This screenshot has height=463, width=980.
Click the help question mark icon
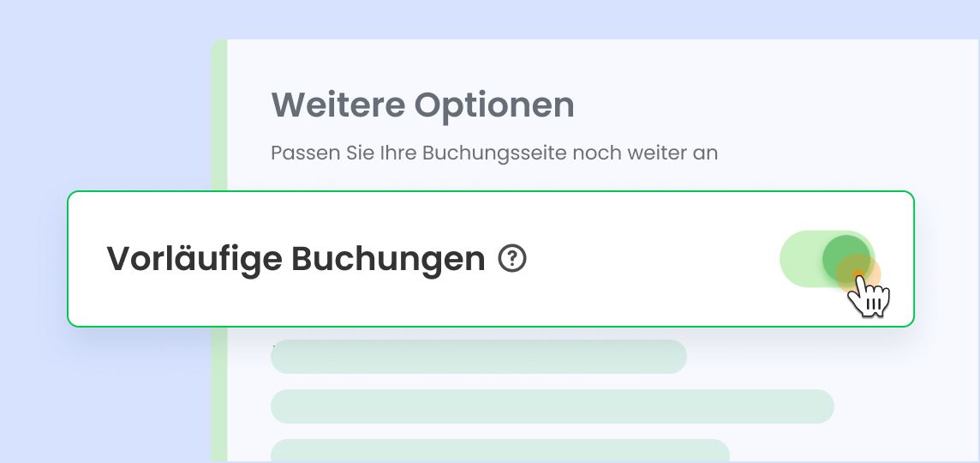(512, 258)
